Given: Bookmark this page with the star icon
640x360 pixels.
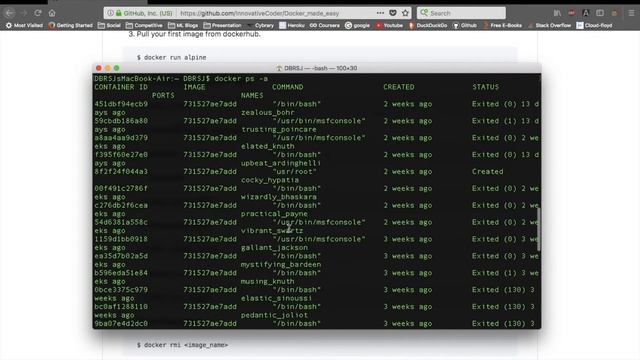Looking at the screenshot, I should [x=405, y=13].
